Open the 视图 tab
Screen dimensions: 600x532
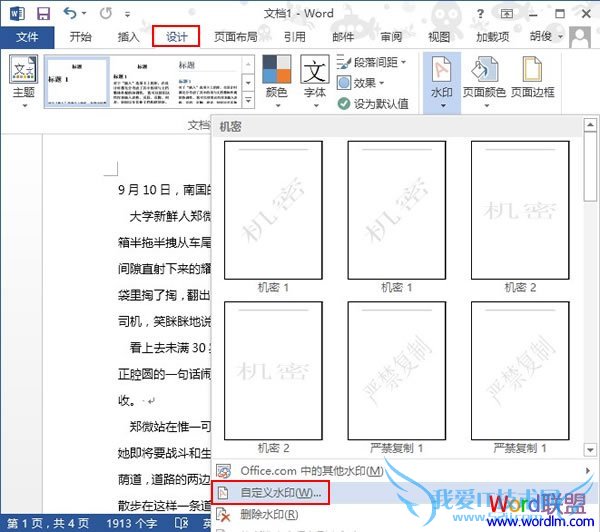tap(439, 37)
